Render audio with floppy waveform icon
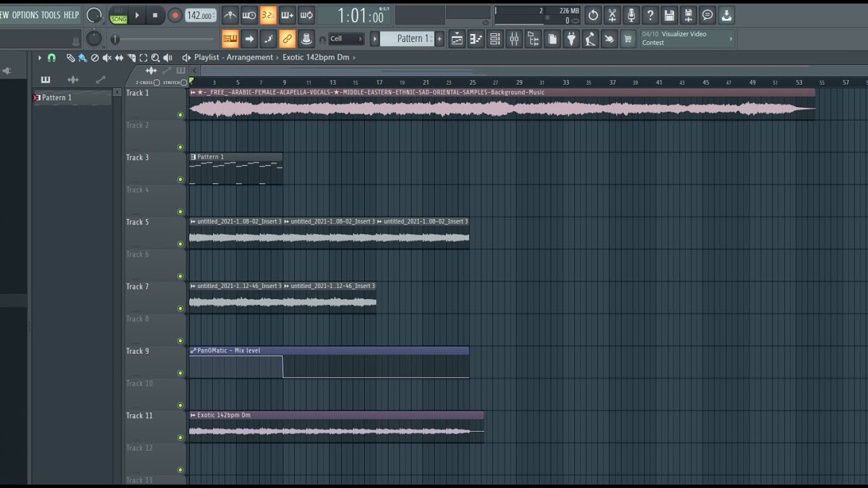The height and width of the screenshot is (488, 868). [688, 15]
